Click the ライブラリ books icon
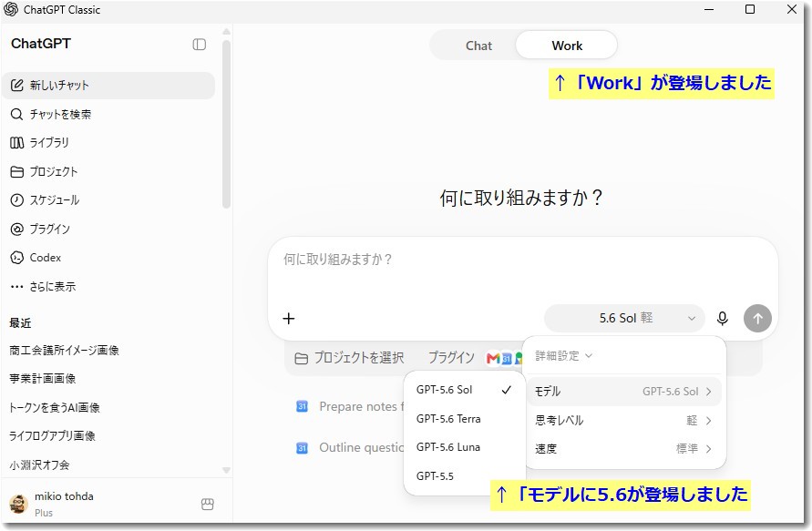The height and width of the screenshot is (531, 812). pyautogui.click(x=17, y=143)
